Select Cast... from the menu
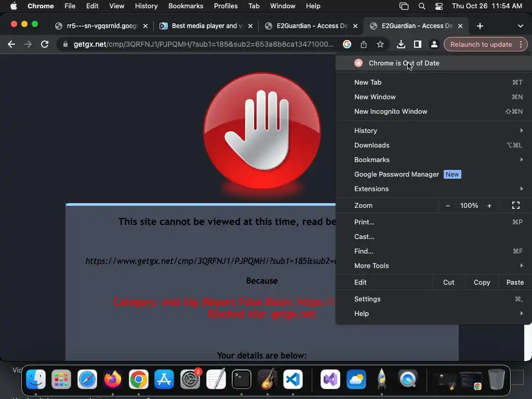The image size is (532, 399). [x=434, y=237]
